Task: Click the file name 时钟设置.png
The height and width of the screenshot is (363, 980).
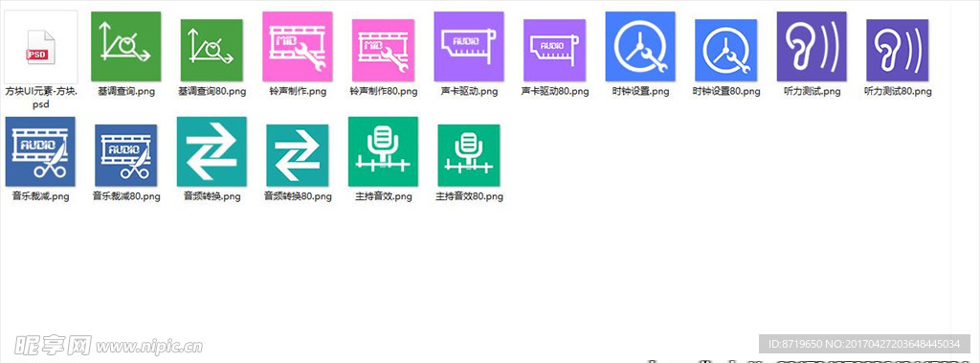Action: pos(640,91)
